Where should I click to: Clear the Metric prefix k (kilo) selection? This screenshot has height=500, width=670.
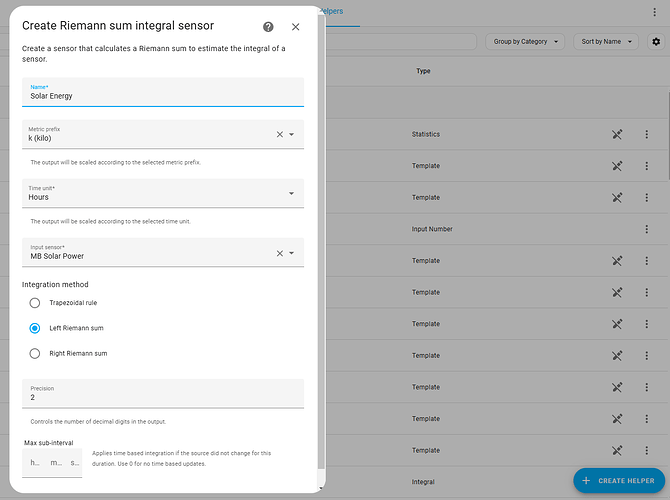[x=279, y=134]
